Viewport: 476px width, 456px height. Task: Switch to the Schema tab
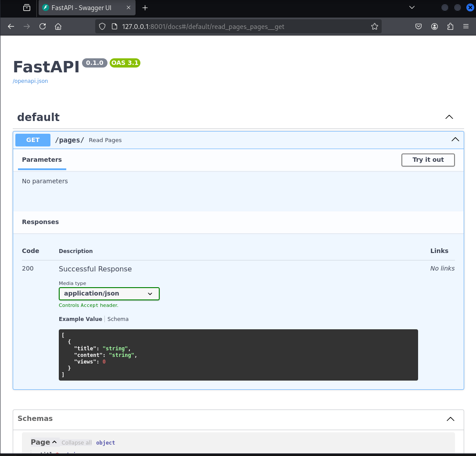coord(118,319)
